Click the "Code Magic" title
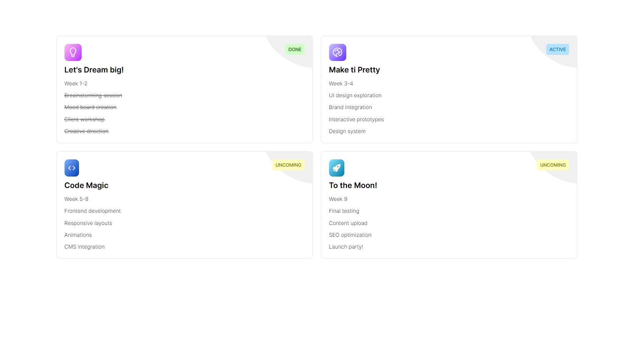This screenshot has height=339, width=644. (86, 186)
